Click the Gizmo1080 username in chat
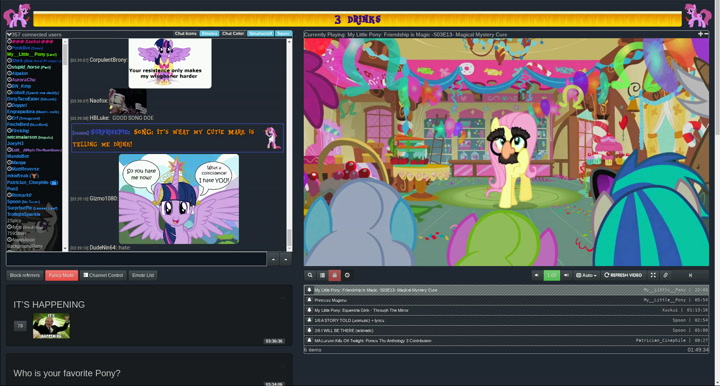Viewport: 720px width, 386px height. (103, 199)
